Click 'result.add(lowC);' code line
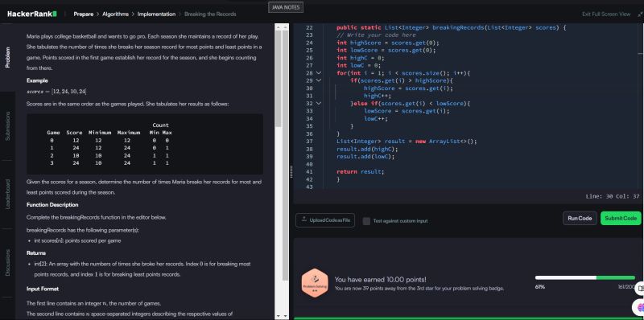Image resolution: width=644 pixels, height=320 pixels. coord(365,156)
